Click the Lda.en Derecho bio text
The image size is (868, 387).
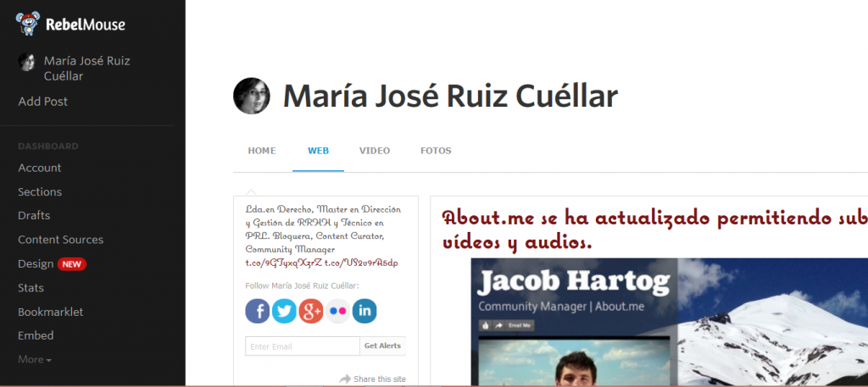click(x=323, y=229)
